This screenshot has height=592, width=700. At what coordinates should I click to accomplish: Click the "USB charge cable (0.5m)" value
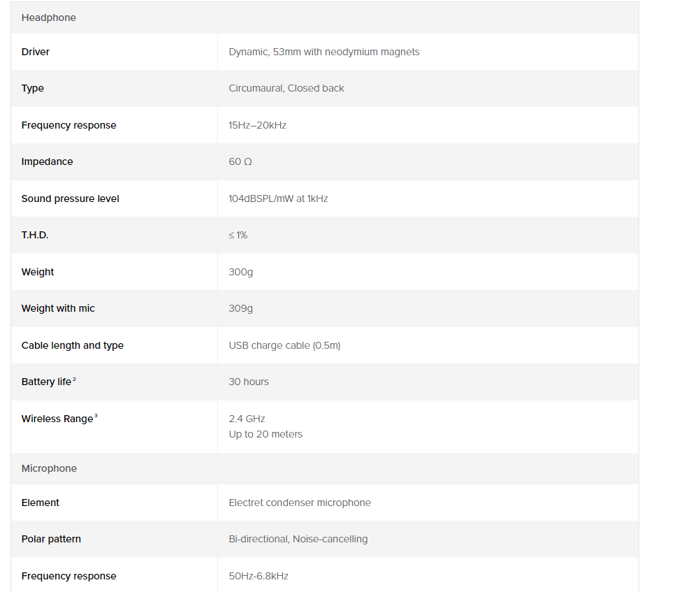pos(284,345)
